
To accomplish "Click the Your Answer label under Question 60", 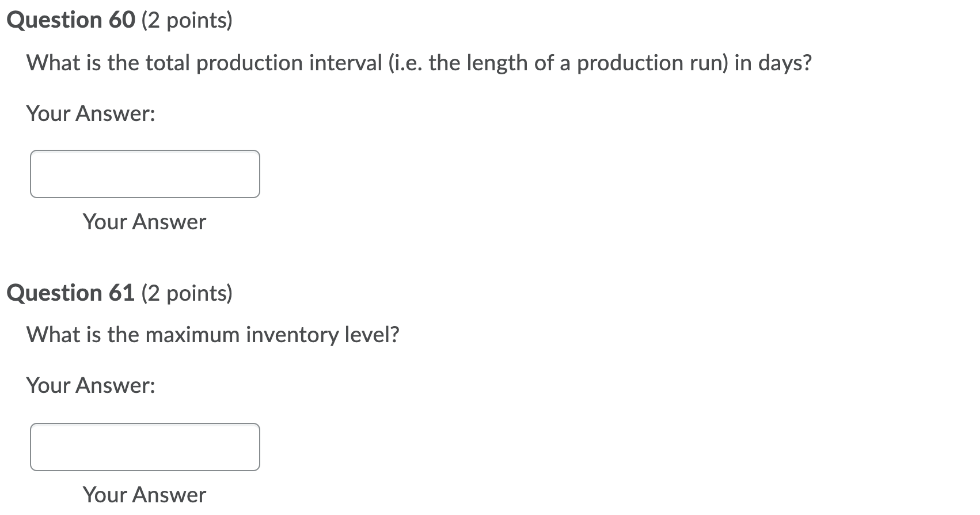I will tap(145, 222).
